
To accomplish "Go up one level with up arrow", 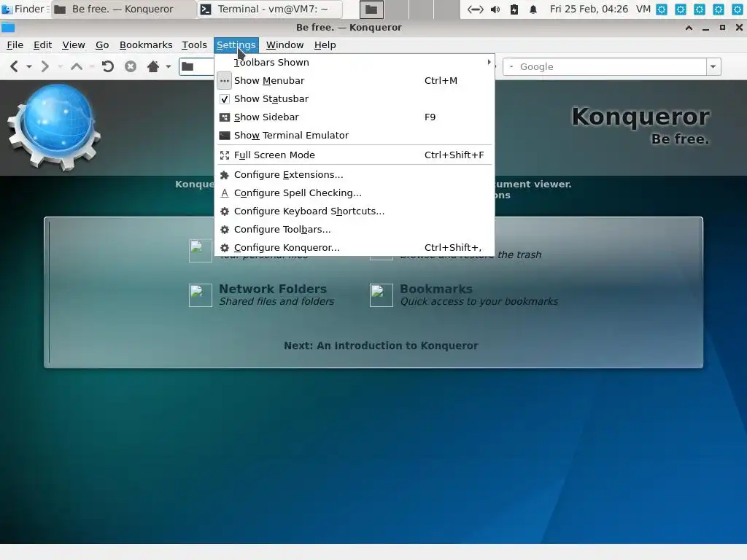I will 76,66.
